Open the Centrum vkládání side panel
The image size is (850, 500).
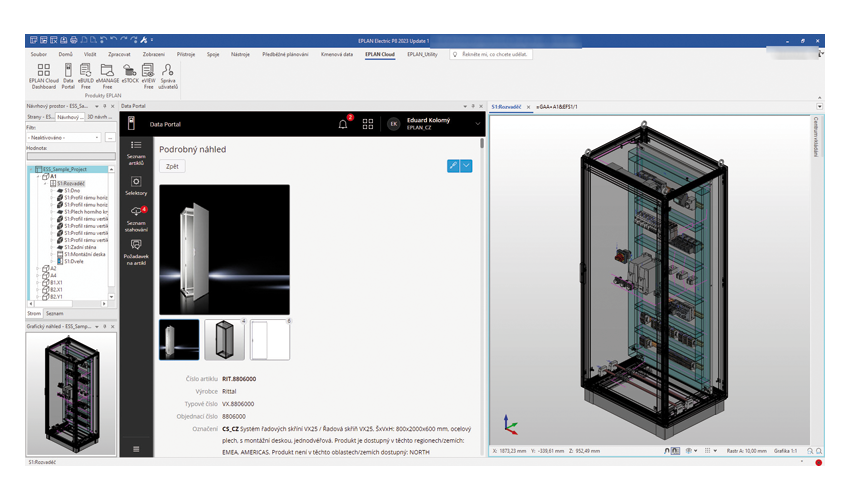(816, 137)
